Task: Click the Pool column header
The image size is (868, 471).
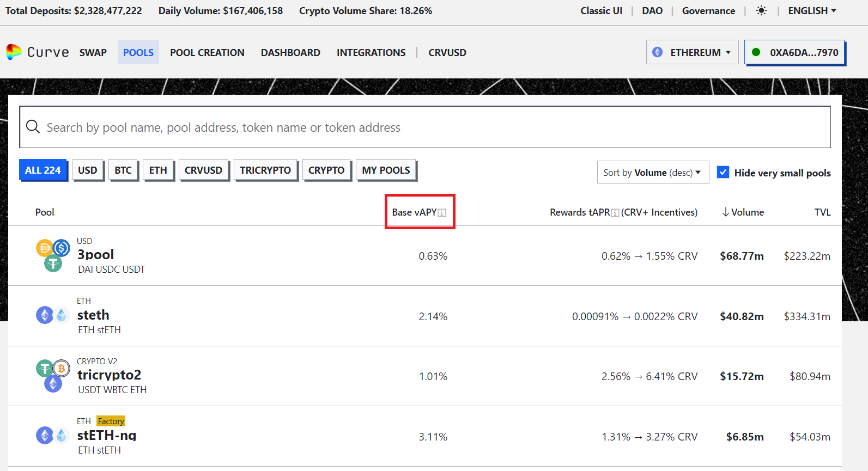Action: [45, 212]
